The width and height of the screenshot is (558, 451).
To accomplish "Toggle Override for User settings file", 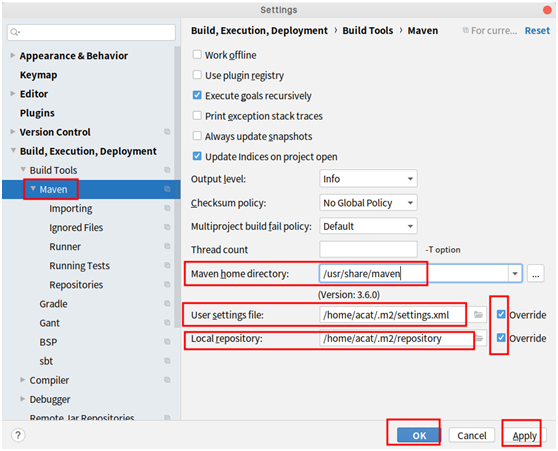I will tap(501, 314).
